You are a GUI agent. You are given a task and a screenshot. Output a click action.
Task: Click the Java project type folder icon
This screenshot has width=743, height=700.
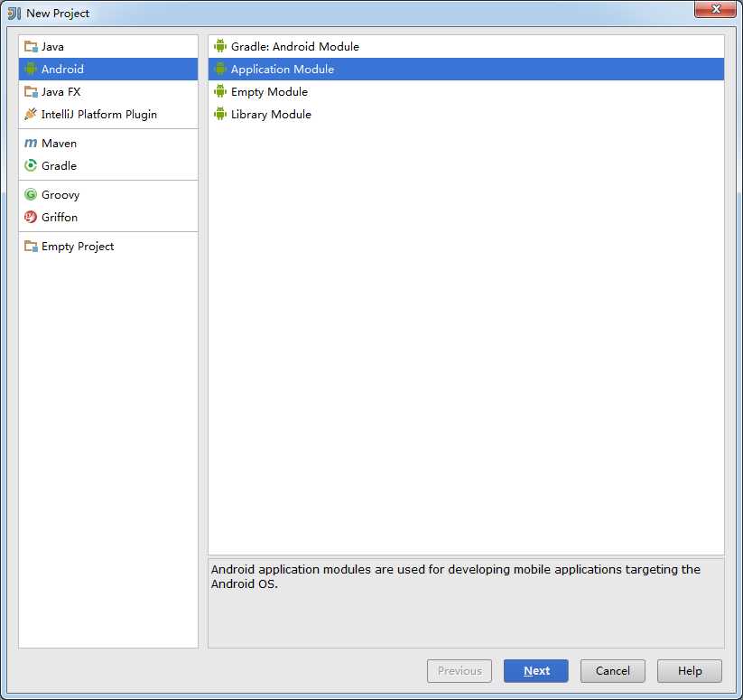click(31, 46)
